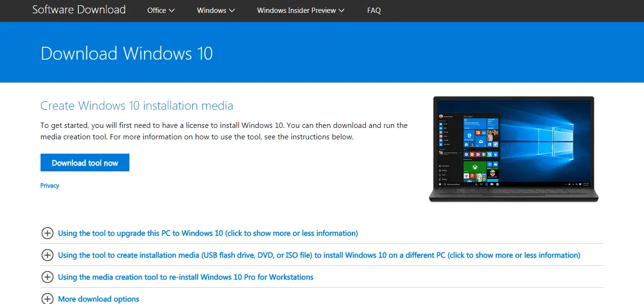This screenshot has width=644, height=304.
Task: Expand plus icon for re-install Pro for Workstations
Action: click(x=47, y=277)
